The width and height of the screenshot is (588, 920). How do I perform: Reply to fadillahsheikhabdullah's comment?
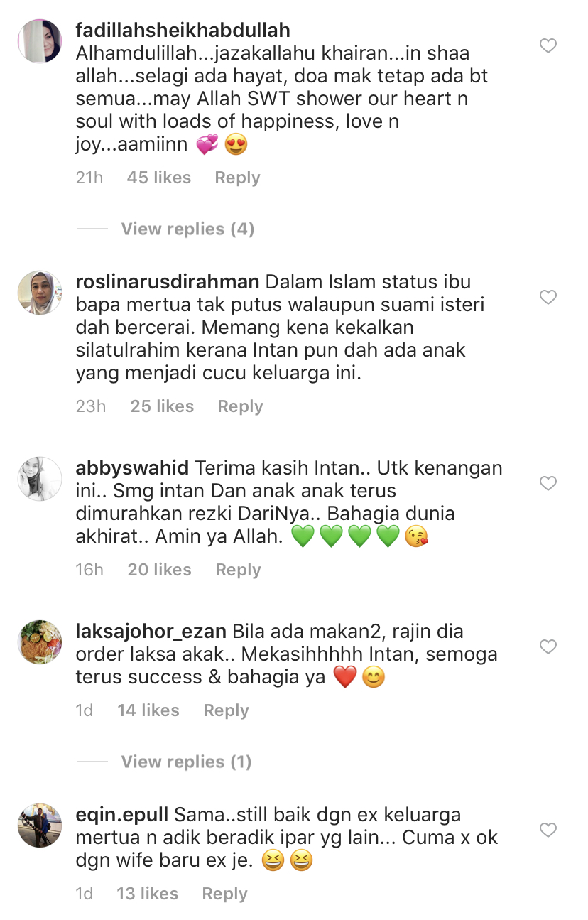click(x=237, y=178)
